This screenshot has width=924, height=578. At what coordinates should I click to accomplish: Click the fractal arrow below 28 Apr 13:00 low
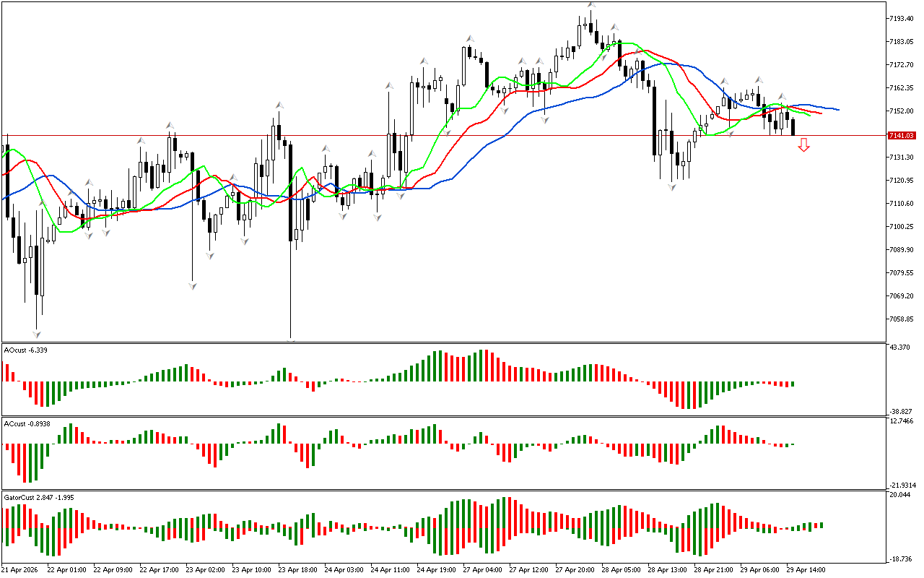pos(672,187)
